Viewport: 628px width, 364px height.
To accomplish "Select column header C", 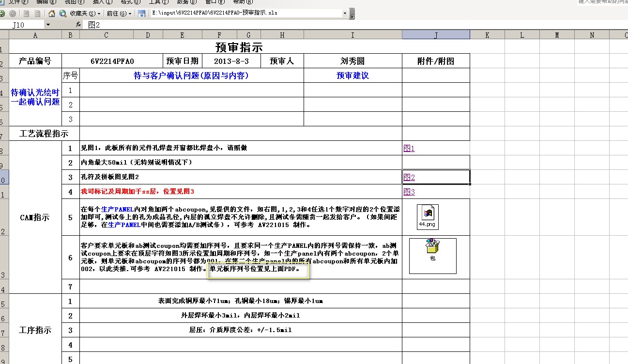I will pyautogui.click(x=106, y=35).
